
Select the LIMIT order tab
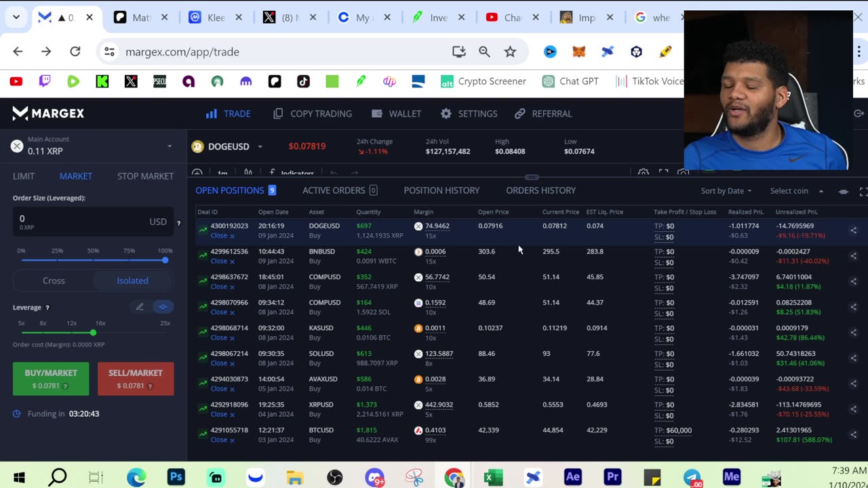coord(24,176)
